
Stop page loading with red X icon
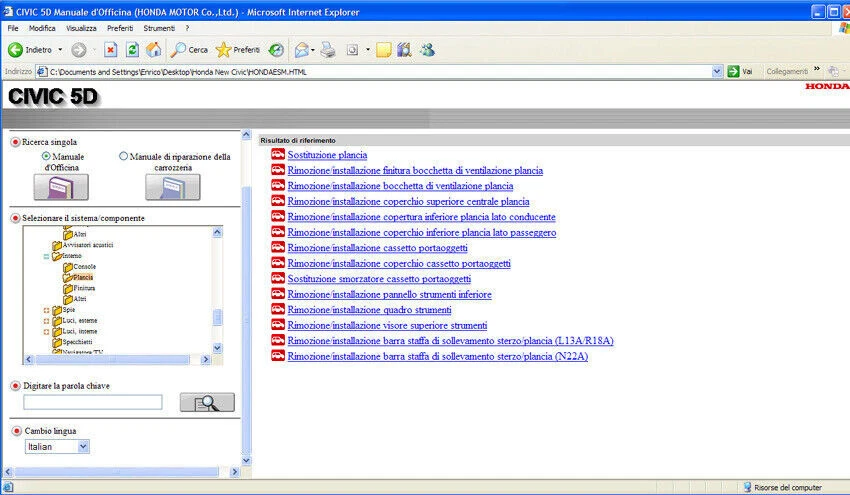[x=111, y=50]
